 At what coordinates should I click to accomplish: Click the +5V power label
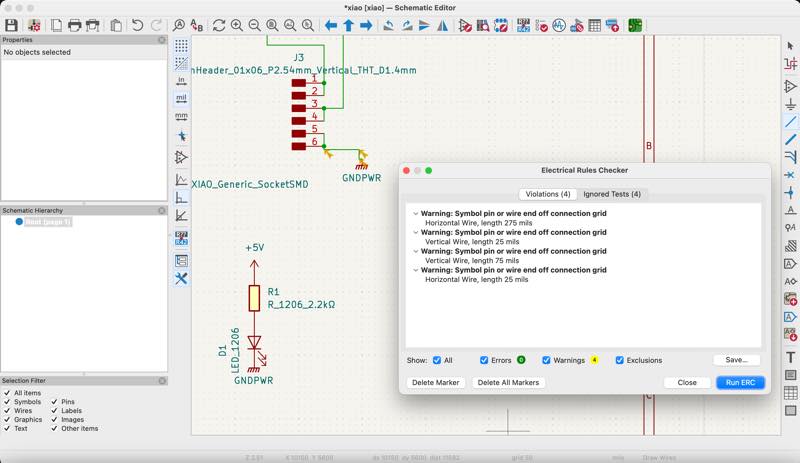point(255,248)
